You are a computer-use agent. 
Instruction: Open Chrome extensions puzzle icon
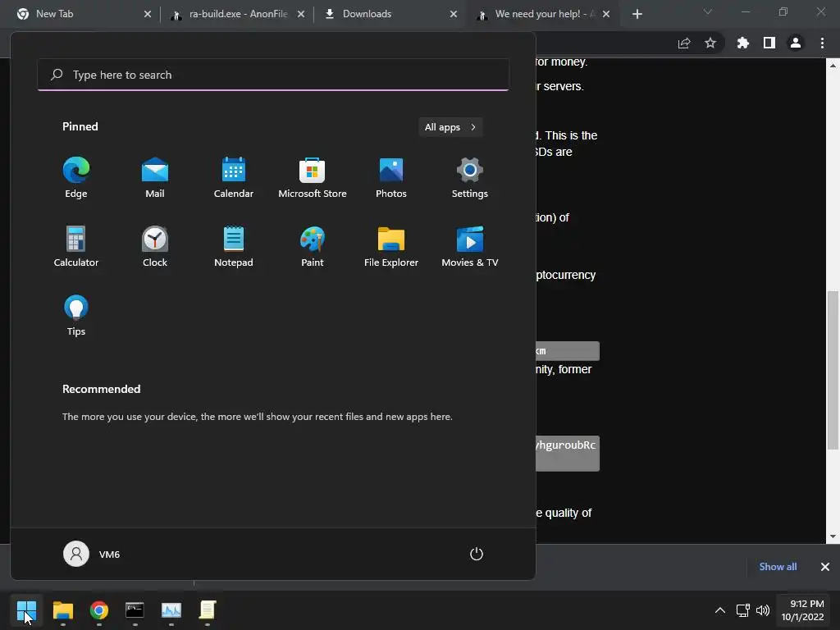click(x=742, y=43)
